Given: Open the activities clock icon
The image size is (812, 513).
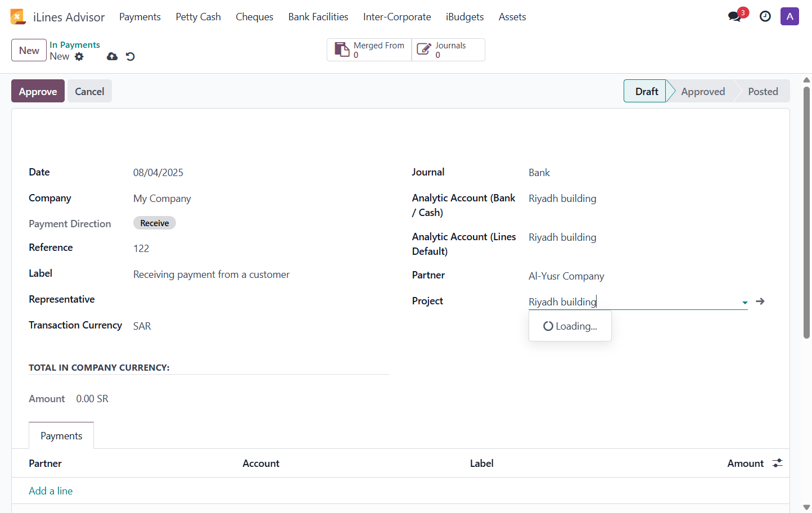Looking at the screenshot, I should tap(765, 16).
